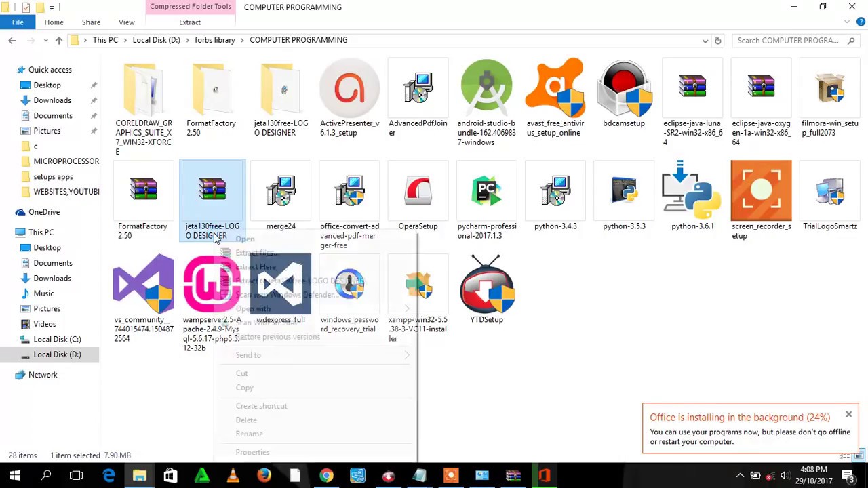Open Music under This PC
The height and width of the screenshot is (488, 868).
[x=43, y=293]
